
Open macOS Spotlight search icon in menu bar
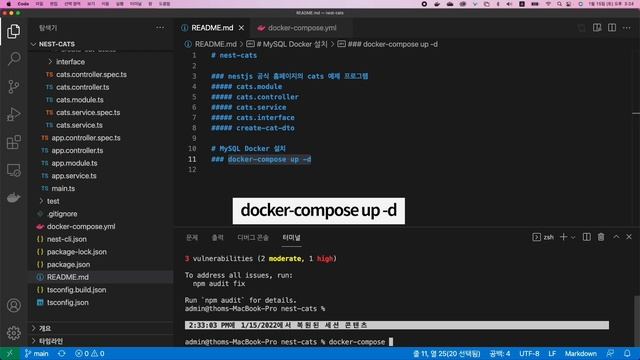pyautogui.click(x=559, y=4)
